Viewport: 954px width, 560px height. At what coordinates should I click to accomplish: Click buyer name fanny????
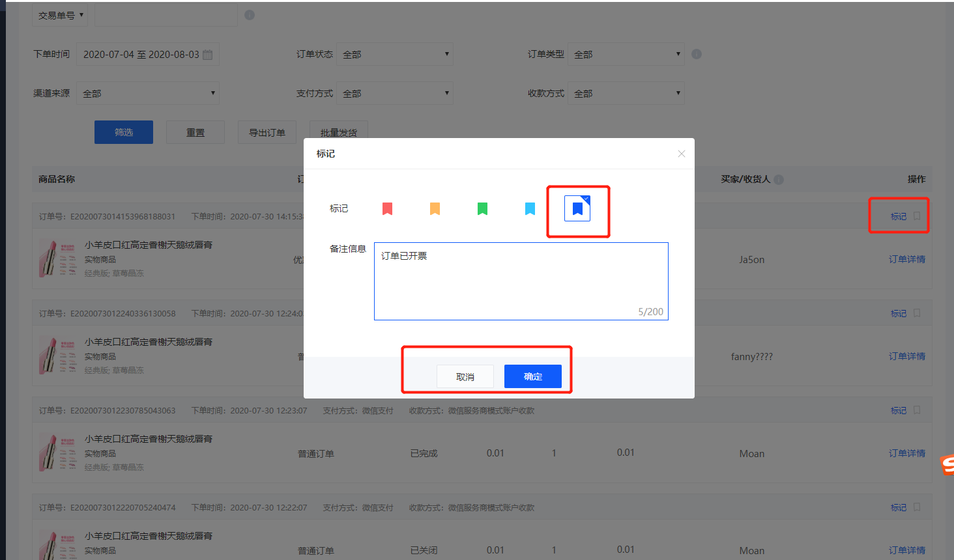point(752,356)
